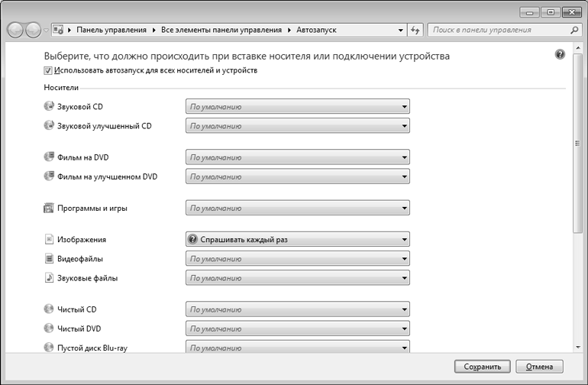
Task: Maximize the window
Action: point(551,12)
